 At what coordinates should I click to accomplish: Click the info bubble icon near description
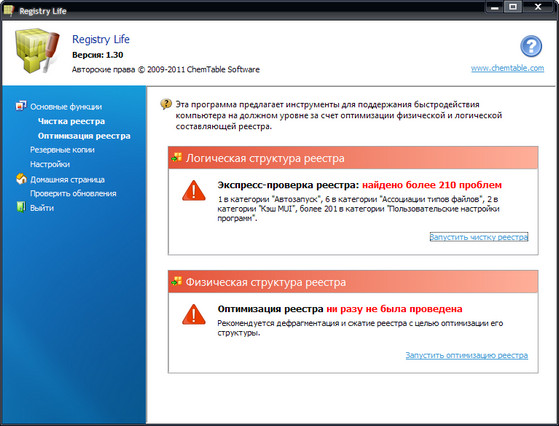click(x=166, y=104)
